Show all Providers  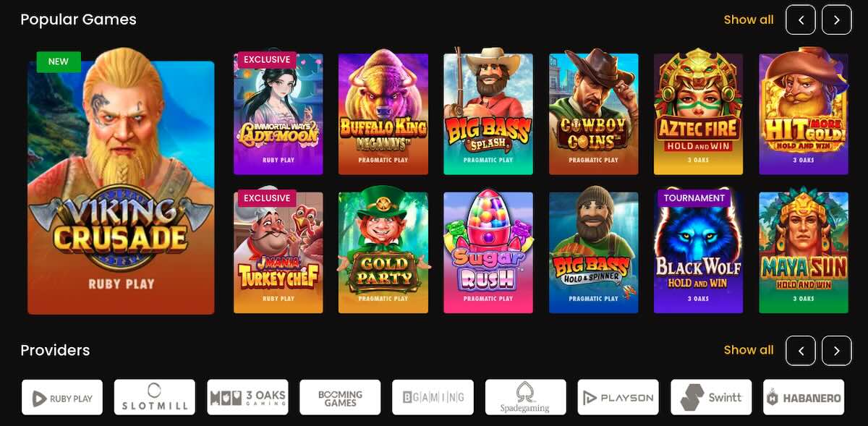tap(749, 350)
